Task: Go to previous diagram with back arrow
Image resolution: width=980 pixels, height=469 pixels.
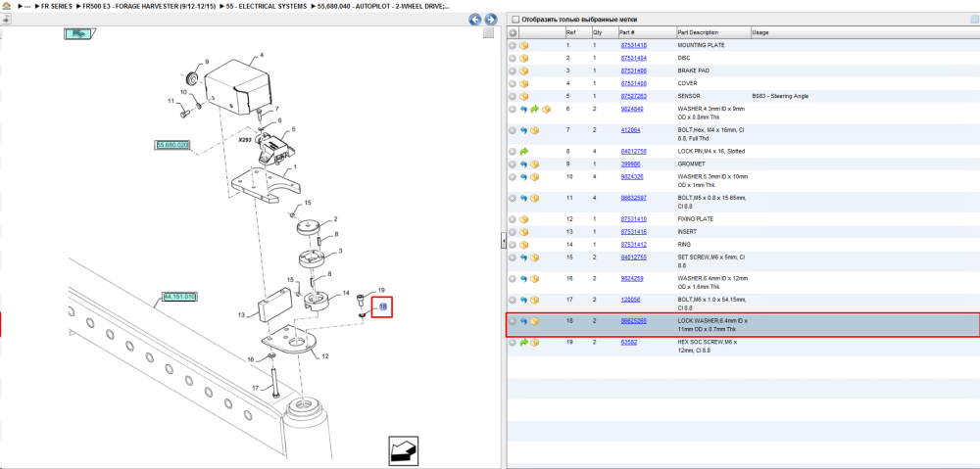Action: 475,20
